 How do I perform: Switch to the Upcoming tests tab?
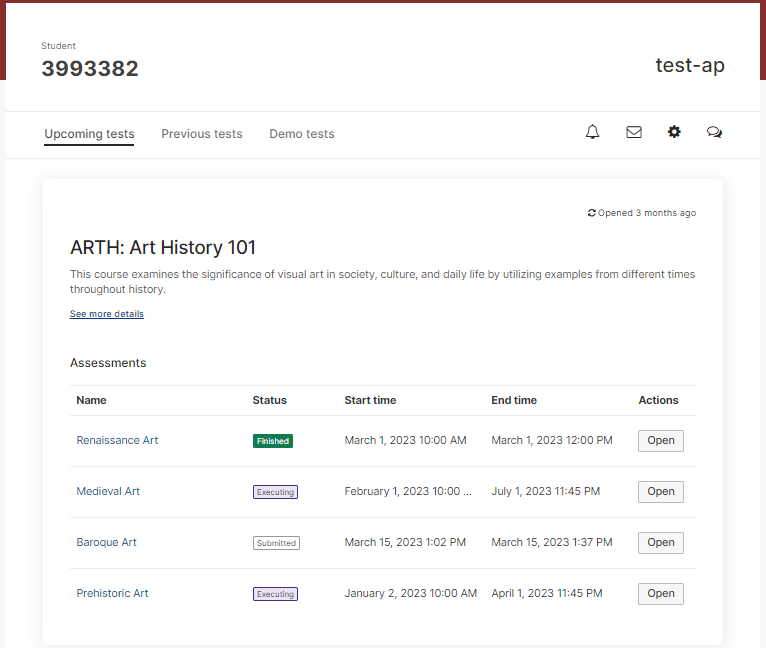coord(89,134)
